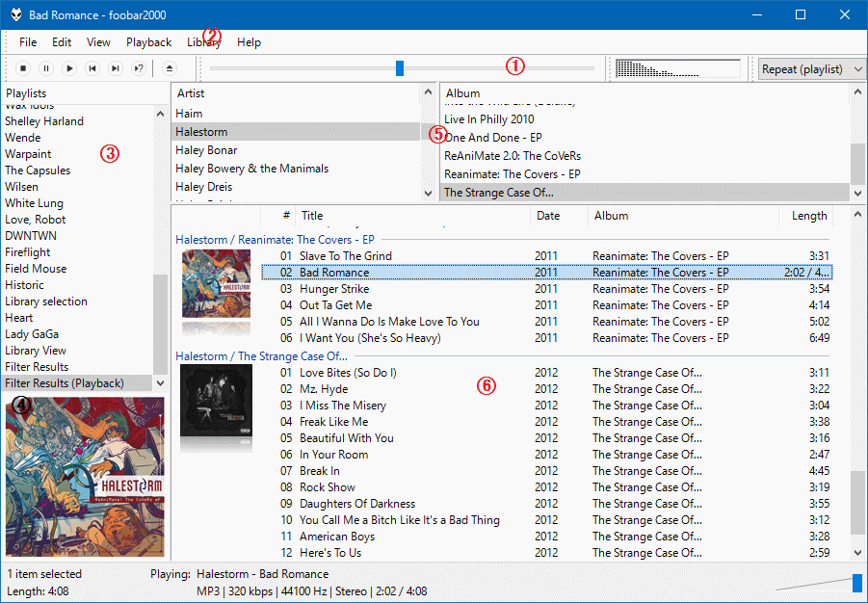Click the Play button in toolbar
The height and width of the screenshot is (603, 868).
click(69, 68)
